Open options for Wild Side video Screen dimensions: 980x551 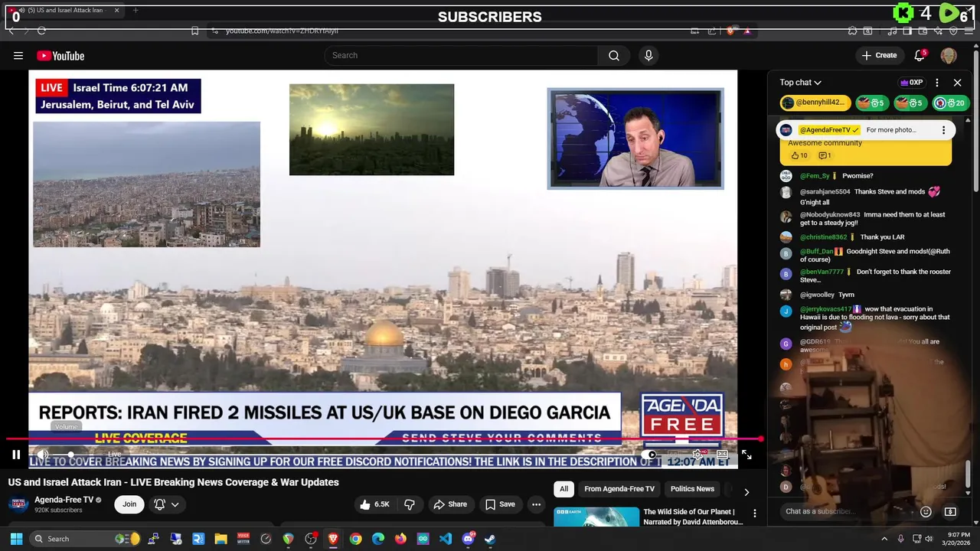754,513
